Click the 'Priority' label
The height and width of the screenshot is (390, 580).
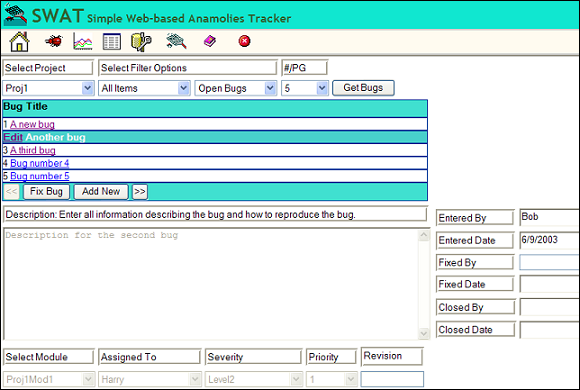point(331,357)
